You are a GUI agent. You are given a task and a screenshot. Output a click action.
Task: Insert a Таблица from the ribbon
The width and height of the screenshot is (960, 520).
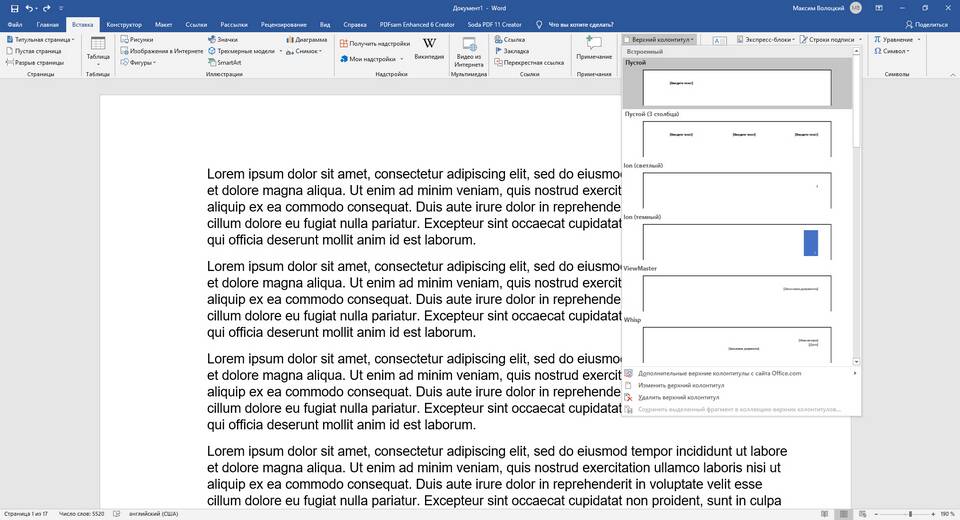(x=98, y=51)
